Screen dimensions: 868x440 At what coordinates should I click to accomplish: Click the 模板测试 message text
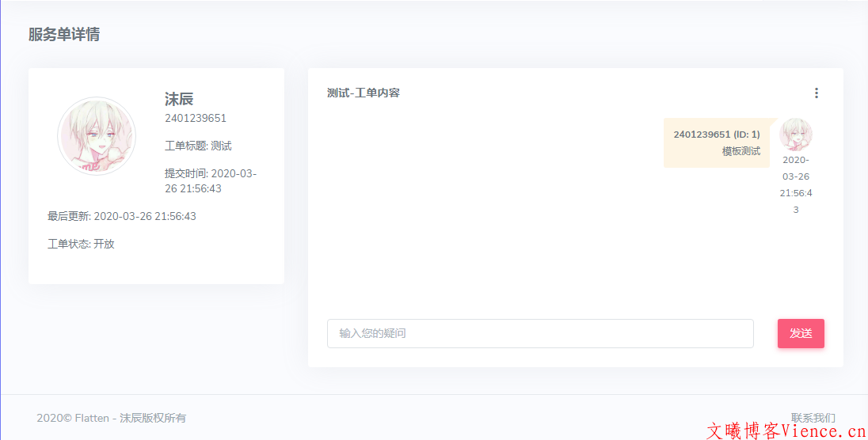click(740, 151)
